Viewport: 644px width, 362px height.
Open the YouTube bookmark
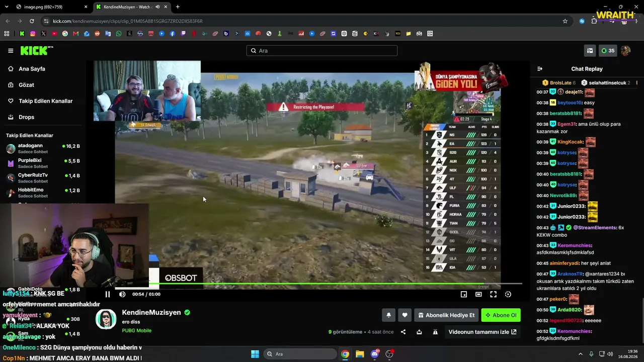tap(54, 34)
